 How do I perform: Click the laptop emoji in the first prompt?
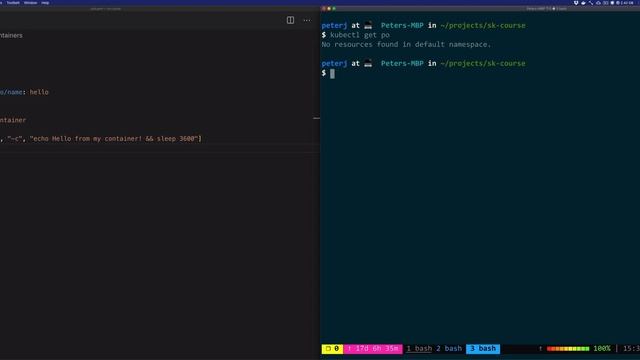coord(368,25)
